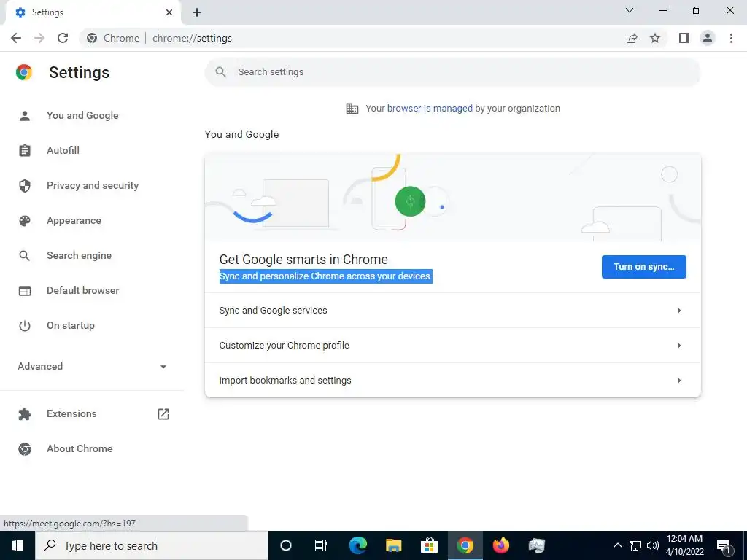This screenshot has height=560, width=747.
Task: Open the side panel icon
Action: point(684,38)
